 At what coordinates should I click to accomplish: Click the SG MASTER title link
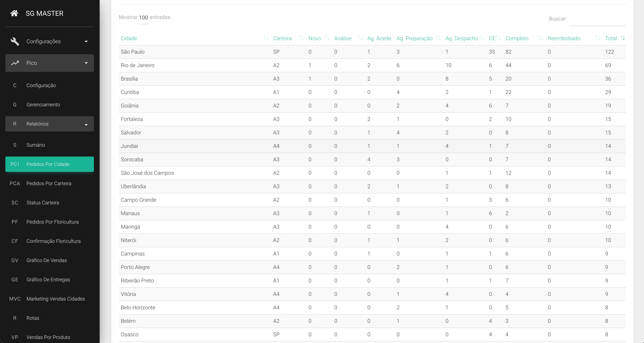tap(44, 13)
